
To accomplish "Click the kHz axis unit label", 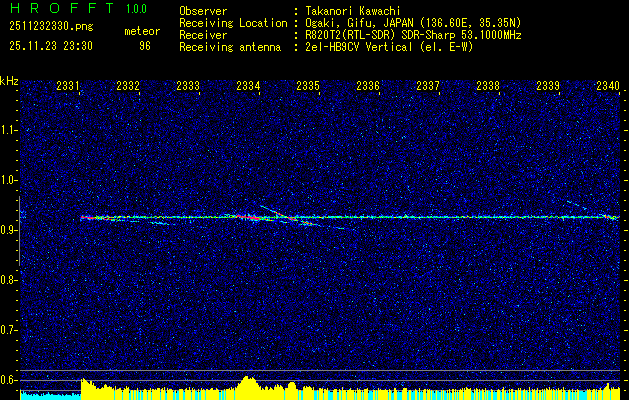I will point(9,81).
